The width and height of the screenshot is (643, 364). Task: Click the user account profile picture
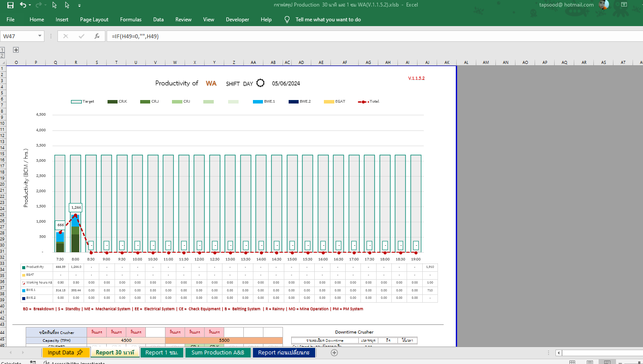pos(604,5)
